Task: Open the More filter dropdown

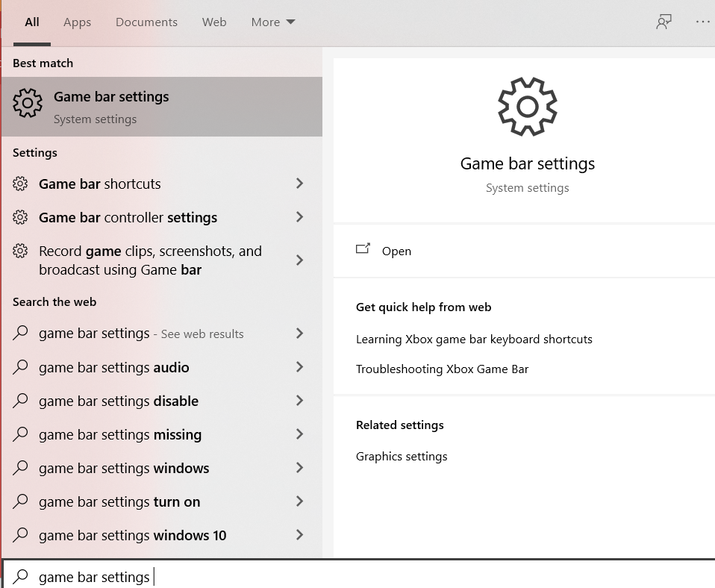Action: [272, 22]
